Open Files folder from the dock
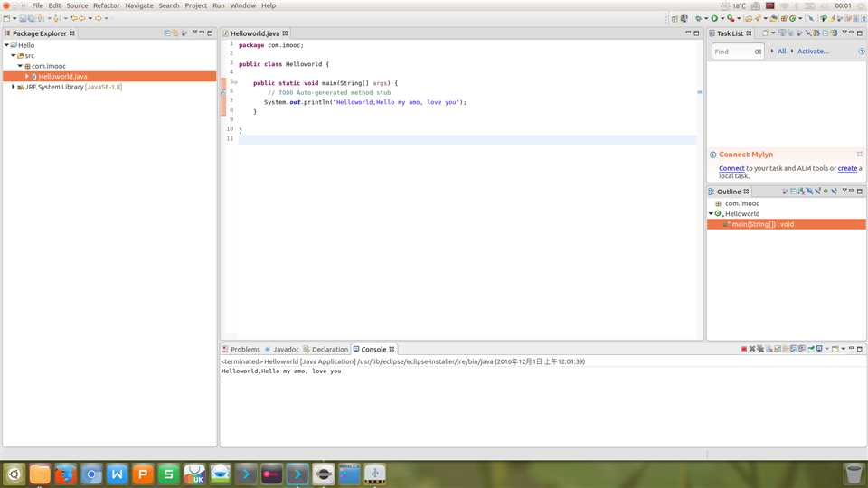The height and width of the screenshot is (488, 868). 40,474
